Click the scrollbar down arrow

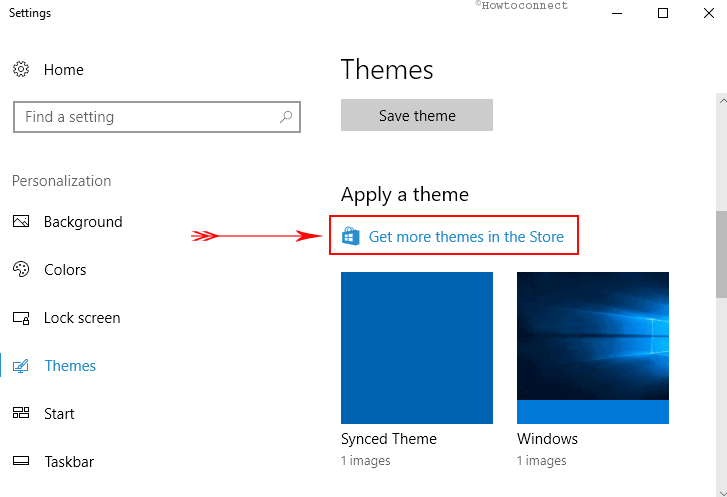click(722, 493)
